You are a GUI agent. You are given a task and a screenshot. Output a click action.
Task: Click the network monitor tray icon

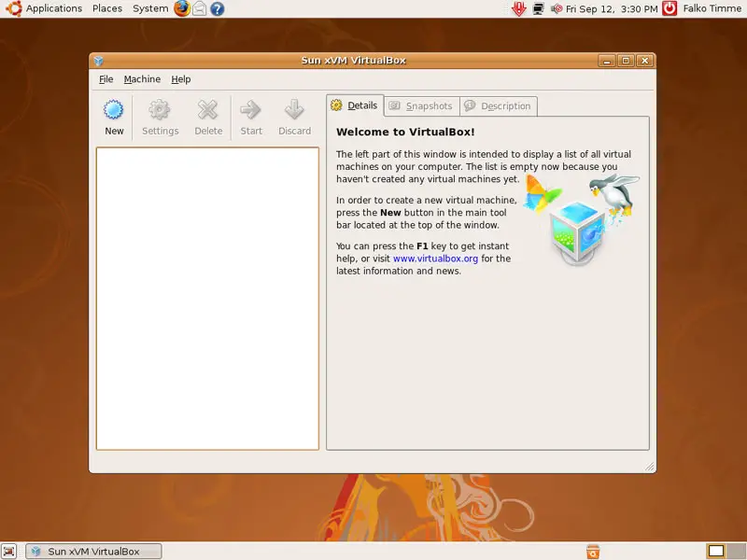539,8
